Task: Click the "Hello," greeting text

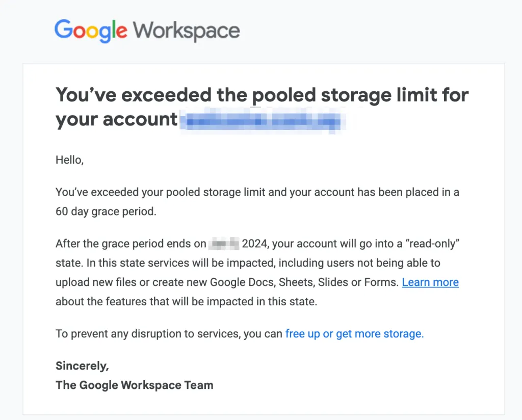Action: tap(69, 160)
